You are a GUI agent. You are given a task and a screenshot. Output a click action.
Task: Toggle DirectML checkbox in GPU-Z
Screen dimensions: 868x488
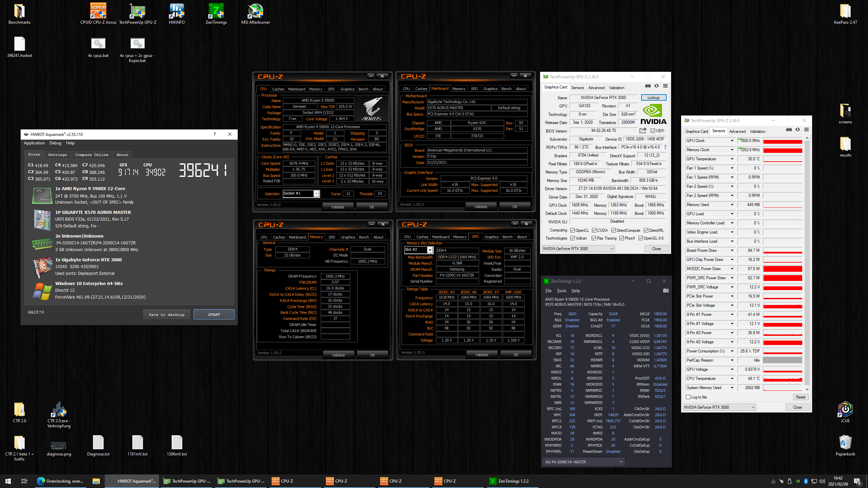point(646,230)
